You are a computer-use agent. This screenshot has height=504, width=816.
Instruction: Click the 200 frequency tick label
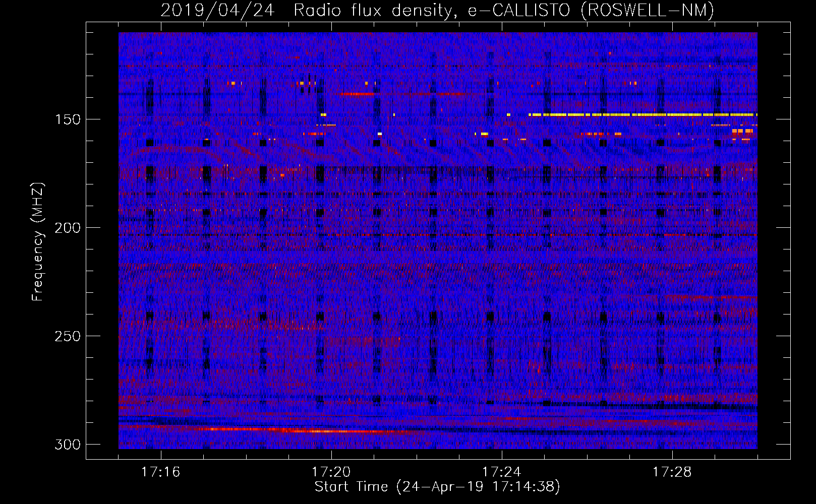click(68, 228)
